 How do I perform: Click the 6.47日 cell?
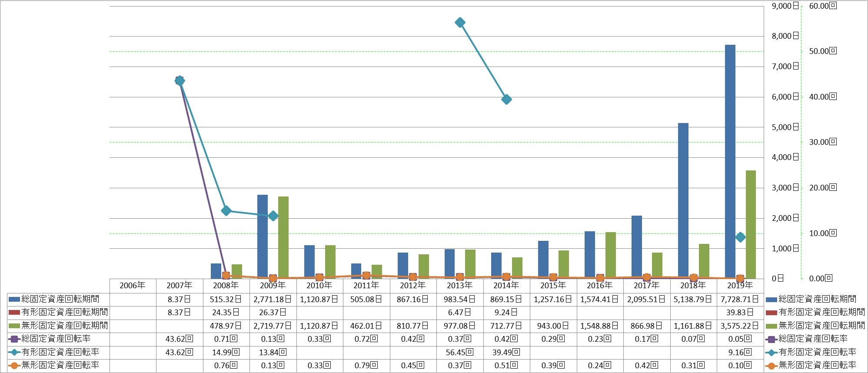[x=459, y=312]
